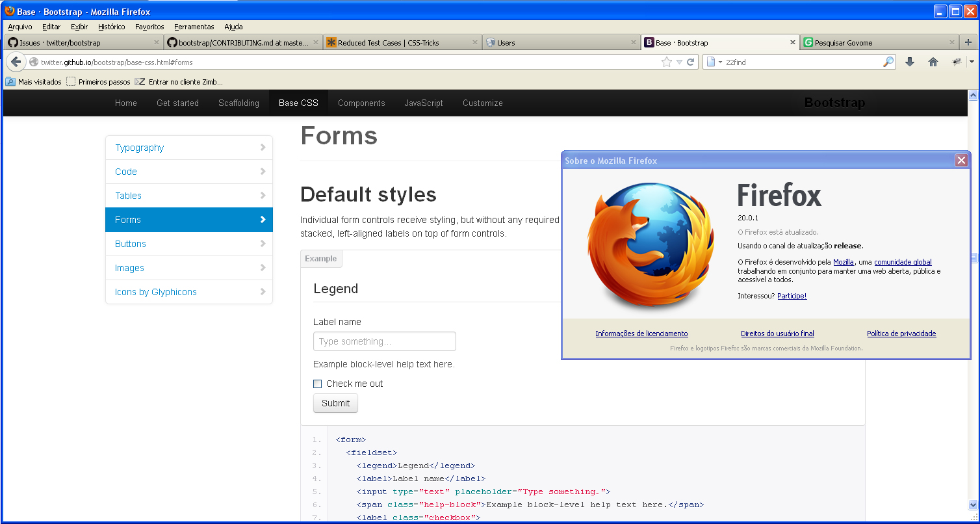Viewport: 980px width, 524px height.
Task: Open Scaffolding navbar link
Action: coord(239,103)
